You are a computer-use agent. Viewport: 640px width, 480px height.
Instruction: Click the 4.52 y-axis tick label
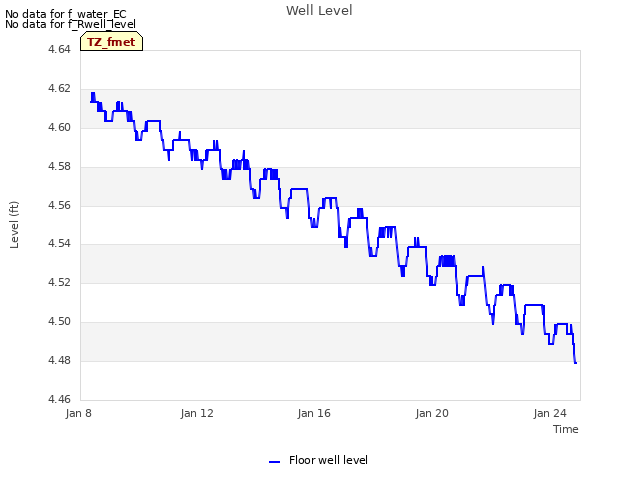[x=59, y=282]
